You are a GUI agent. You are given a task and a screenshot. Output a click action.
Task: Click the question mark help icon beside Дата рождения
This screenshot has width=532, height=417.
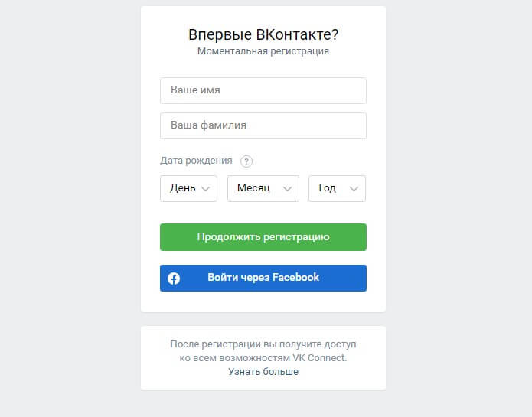[246, 161]
